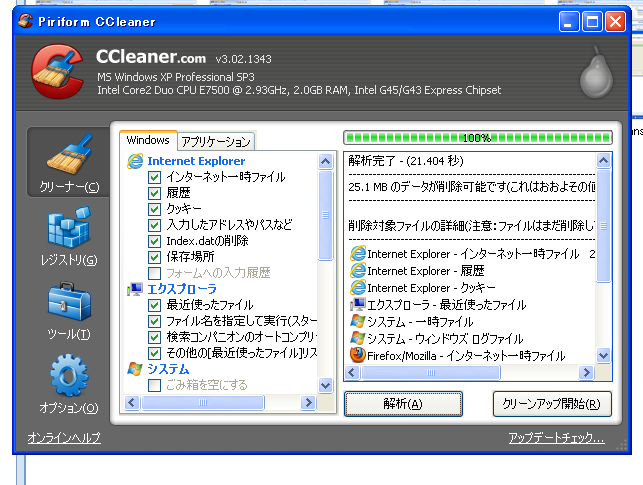643x485 pixels.
Task: Click the CCleaner title bar icon
Action: pyautogui.click(x=25, y=21)
